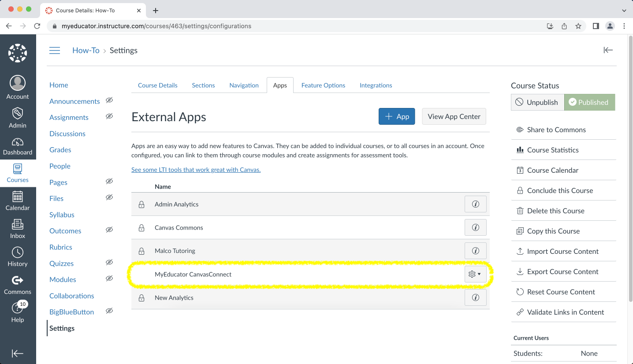This screenshot has width=633, height=364.
Task: Open How-To breadcrumb link
Action: coord(86,50)
